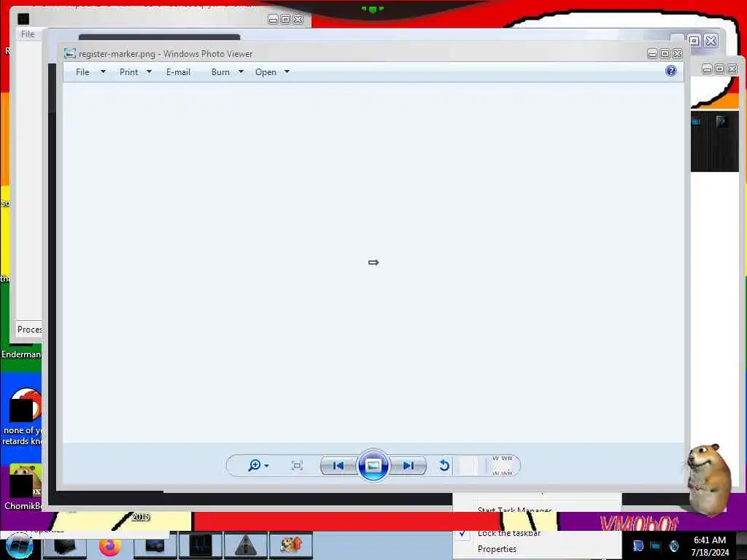Go to next image in Photo Viewer
747x560 pixels.
tap(409, 466)
